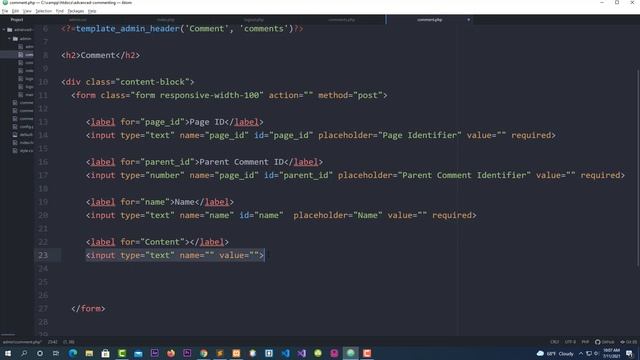Click the label for Content line
The image size is (640, 360).
click(x=157, y=242)
